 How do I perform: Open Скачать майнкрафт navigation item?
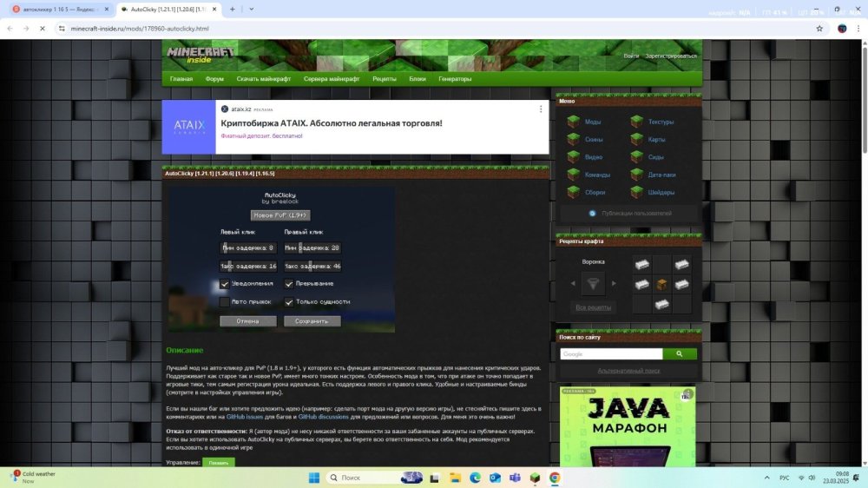[264, 79]
